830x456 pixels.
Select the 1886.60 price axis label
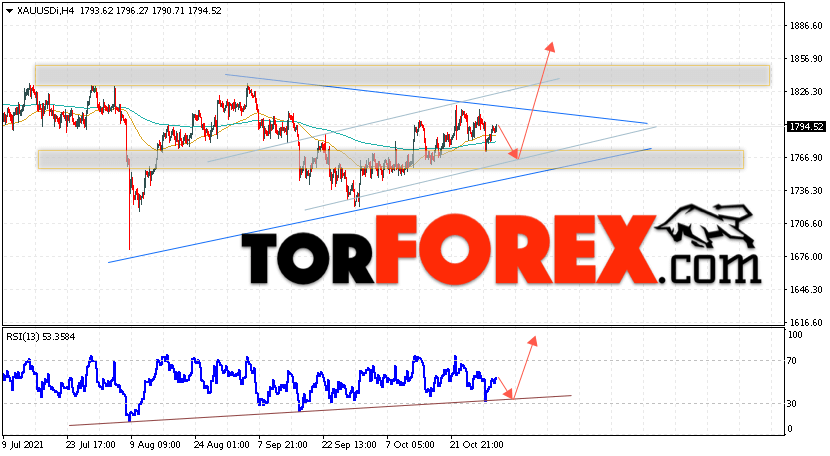click(806, 26)
